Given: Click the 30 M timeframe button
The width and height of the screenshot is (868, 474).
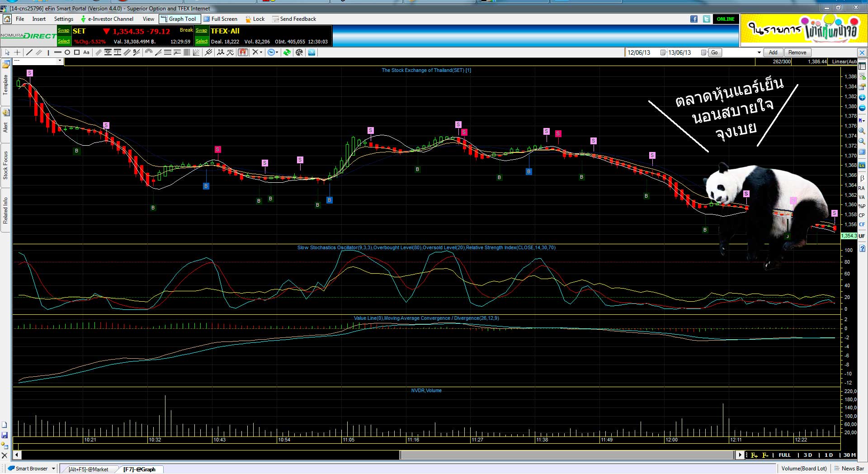Looking at the screenshot, I should point(849,455).
